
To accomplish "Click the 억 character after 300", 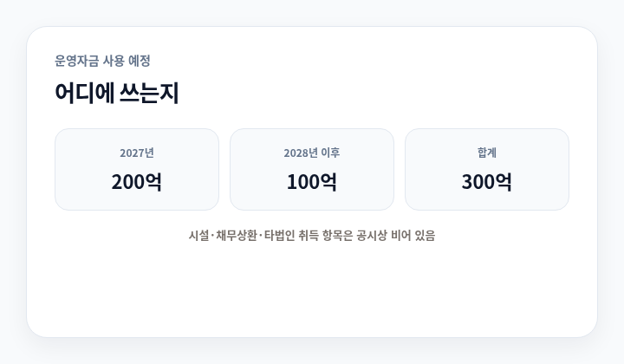I will coord(504,182).
